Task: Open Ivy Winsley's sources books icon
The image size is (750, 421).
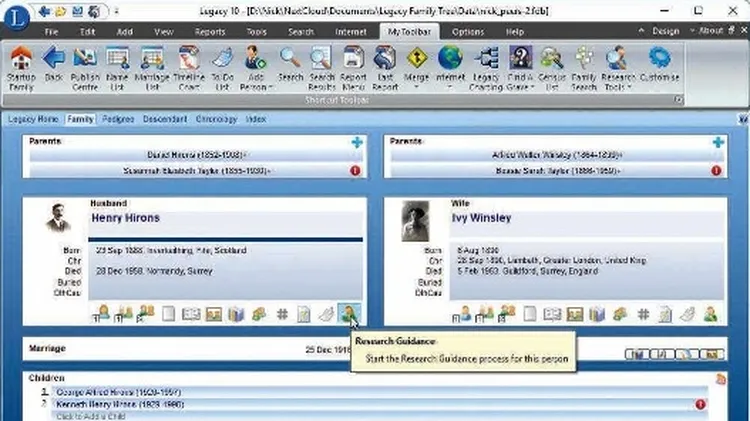Action: pyautogui.click(x=597, y=314)
